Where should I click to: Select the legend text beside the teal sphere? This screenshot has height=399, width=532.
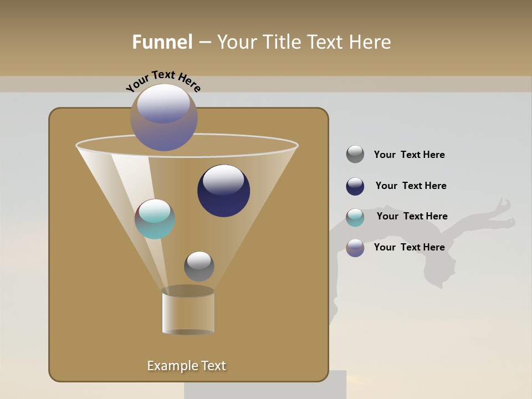[412, 216]
